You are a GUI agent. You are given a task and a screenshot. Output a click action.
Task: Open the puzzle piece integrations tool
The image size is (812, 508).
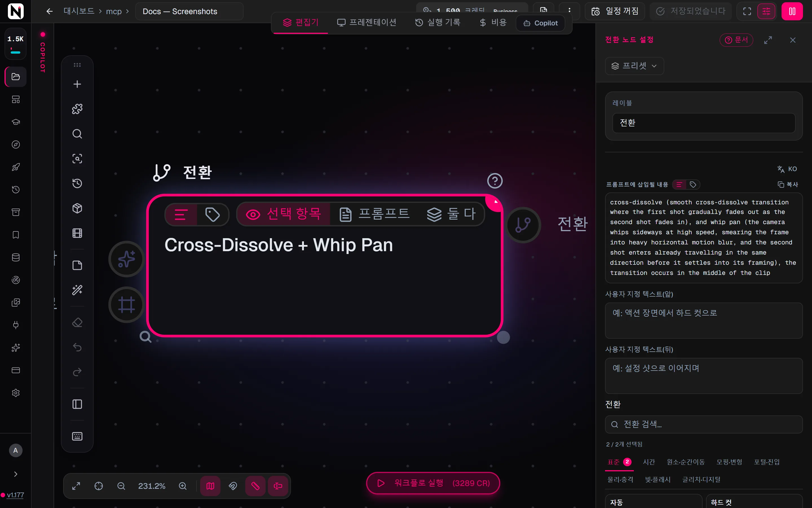click(x=77, y=109)
